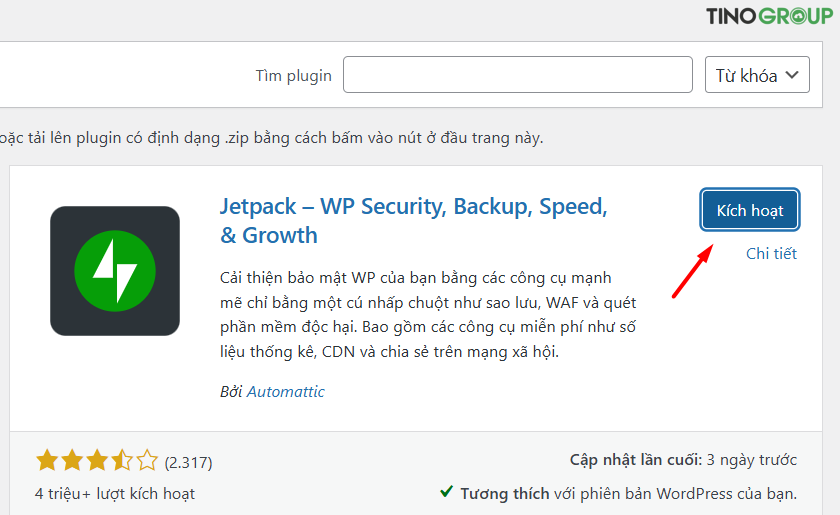Click the Kích hoạt activate button
This screenshot has height=515, width=840.
click(749, 210)
